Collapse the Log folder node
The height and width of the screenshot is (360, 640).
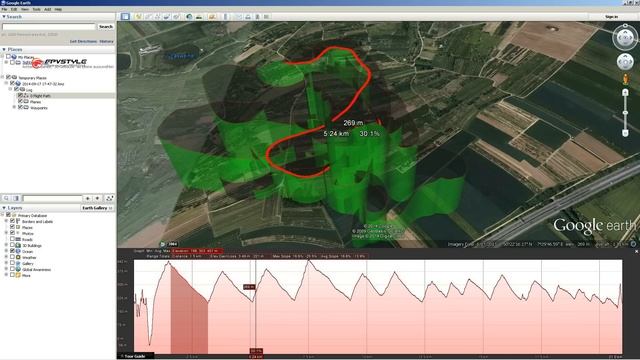tap(11, 89)
